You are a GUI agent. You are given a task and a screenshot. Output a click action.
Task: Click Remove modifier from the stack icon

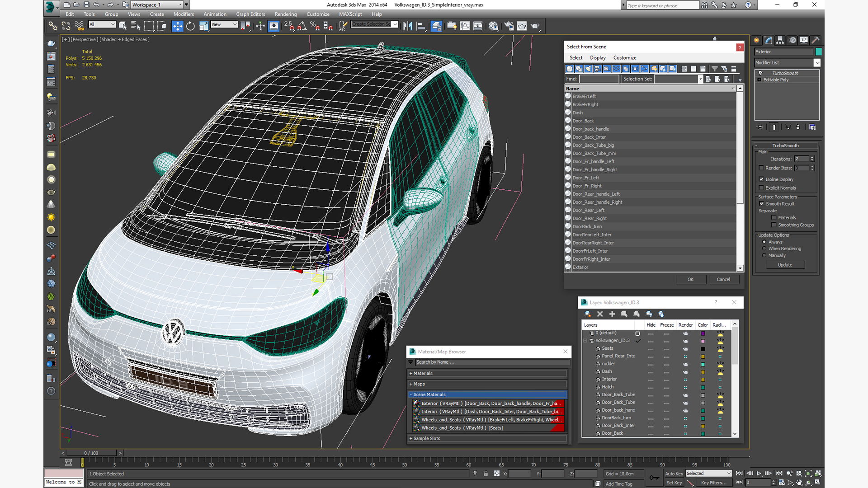point(798,127)
